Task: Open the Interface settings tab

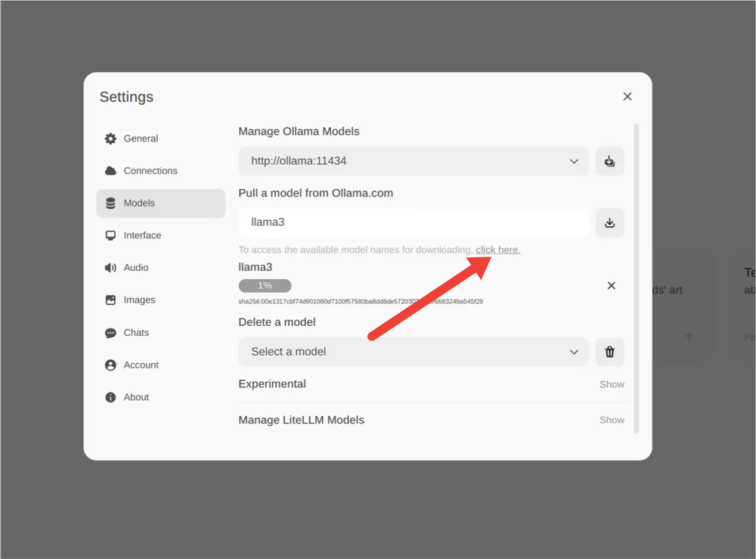Action: [142, 235]
